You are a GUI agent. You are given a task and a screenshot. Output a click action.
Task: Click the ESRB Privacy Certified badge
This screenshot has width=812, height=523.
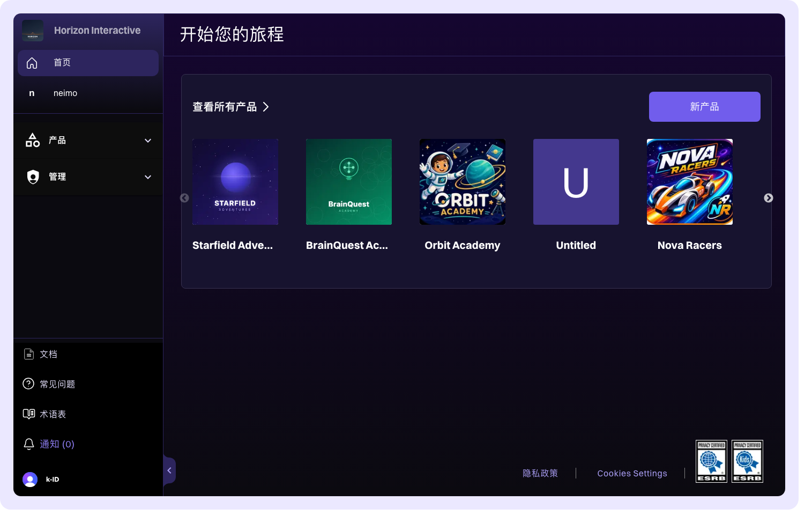point(711,461)
